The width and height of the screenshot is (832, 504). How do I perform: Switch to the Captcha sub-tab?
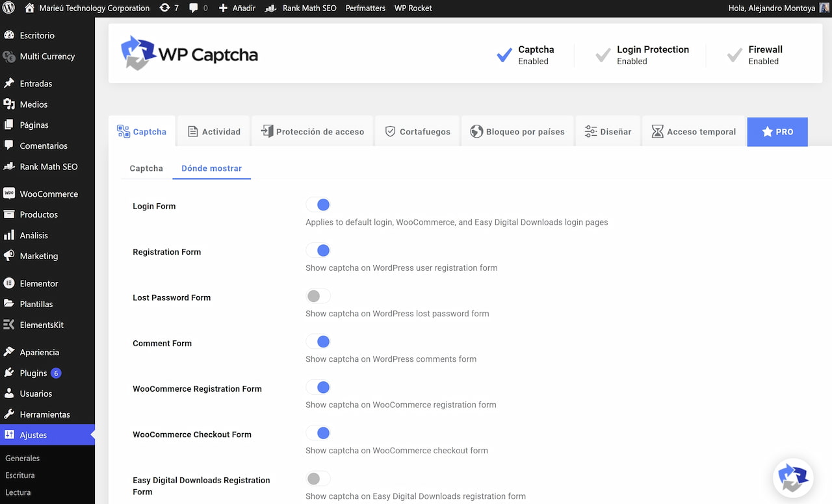pos(146,168)
